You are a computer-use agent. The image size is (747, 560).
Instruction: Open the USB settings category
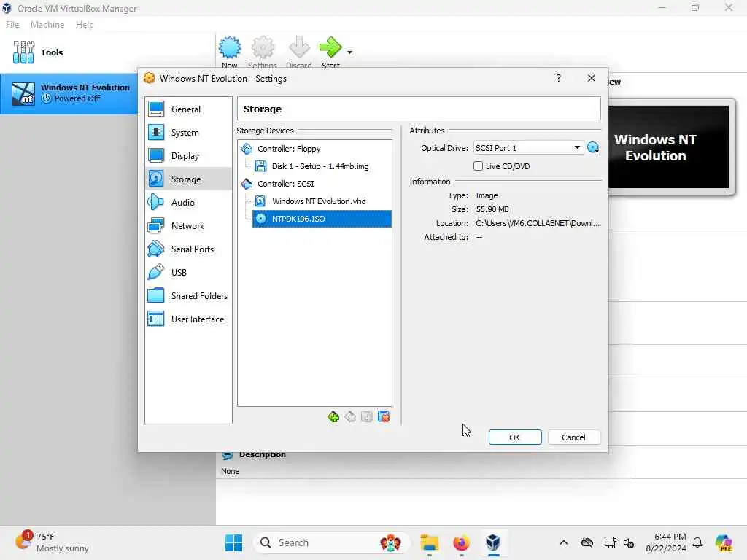[x=188, y=273]
